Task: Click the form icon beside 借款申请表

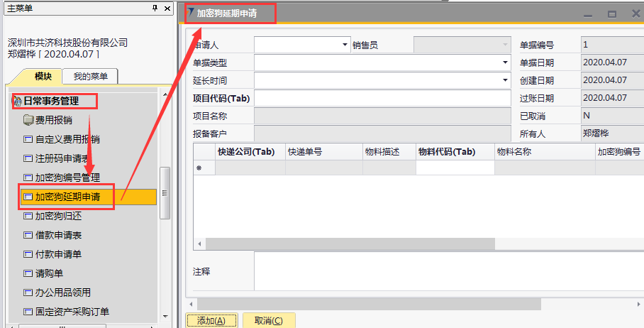Action: (x=28, y=235)
